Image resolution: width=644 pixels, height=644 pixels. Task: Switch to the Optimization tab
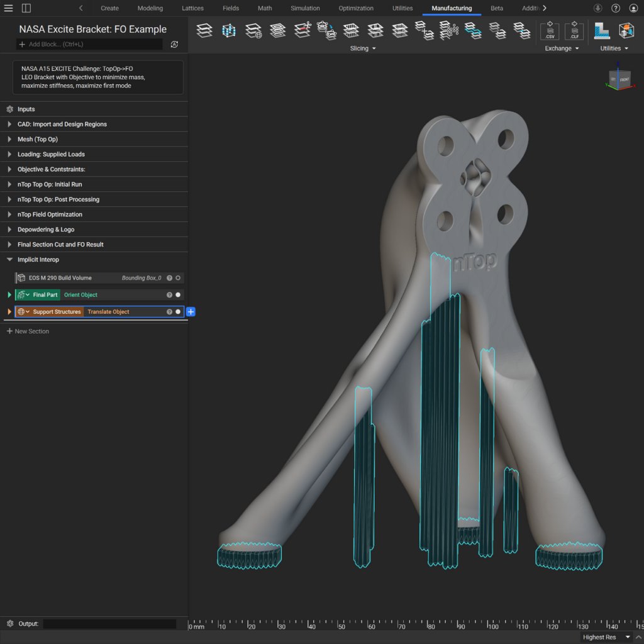point(356,8)
